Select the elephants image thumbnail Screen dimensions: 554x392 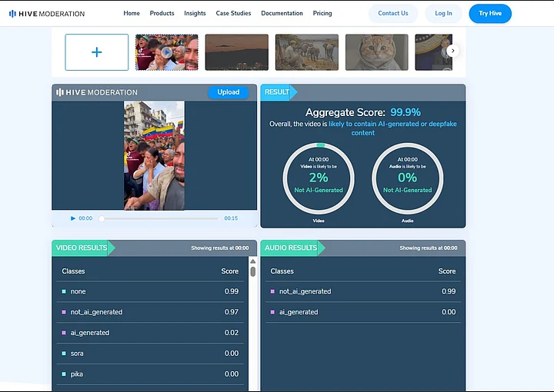306,52
